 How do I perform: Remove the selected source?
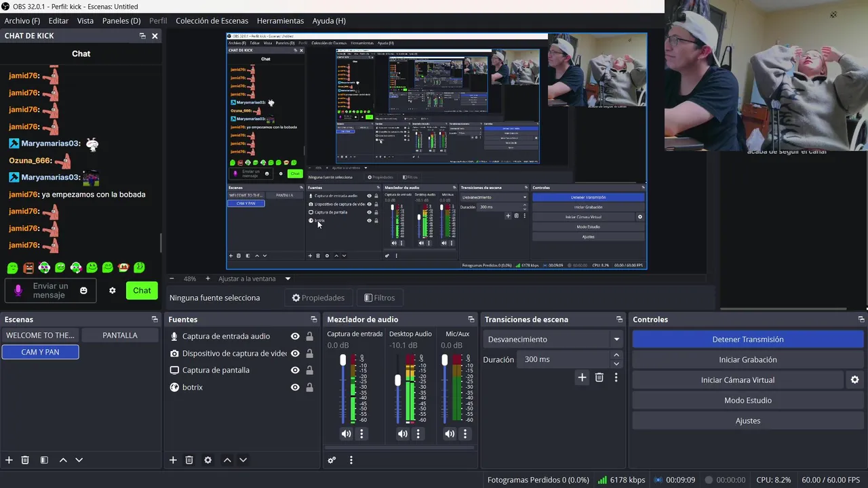[189, 460]
